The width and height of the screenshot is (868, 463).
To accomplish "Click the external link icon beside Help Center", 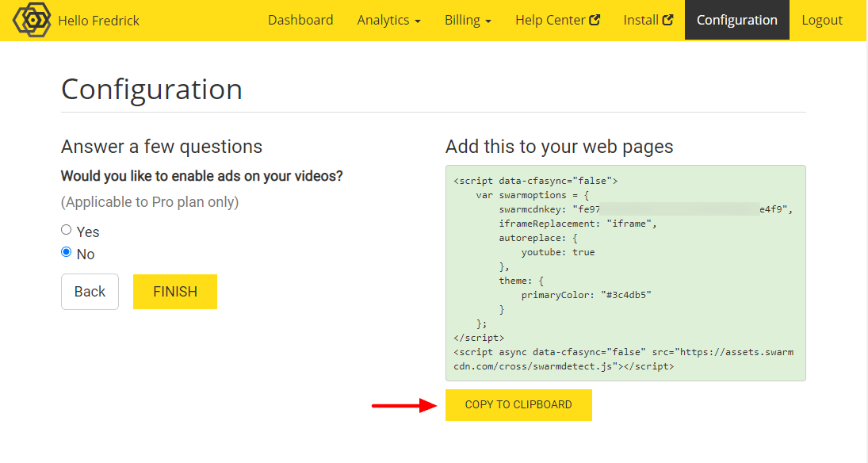I will [x=595, y=20].
